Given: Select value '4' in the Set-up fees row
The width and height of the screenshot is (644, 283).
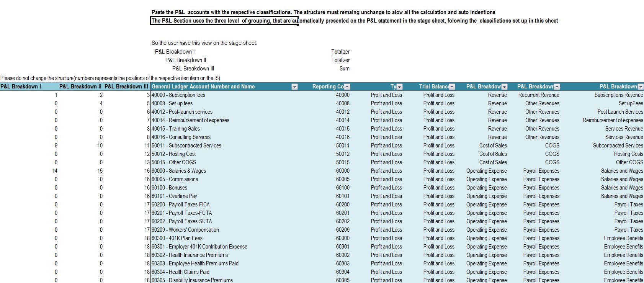Looking at the screenshot, I should (x=101, y=103).
